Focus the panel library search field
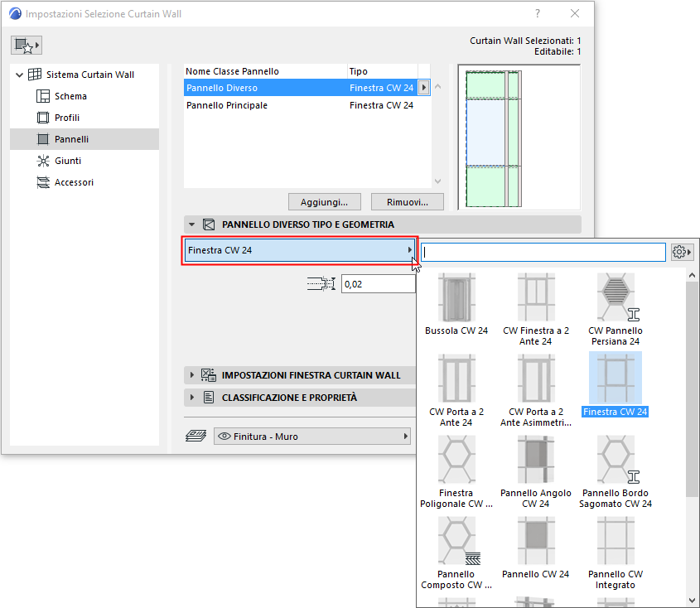 [x=543, y=252]
